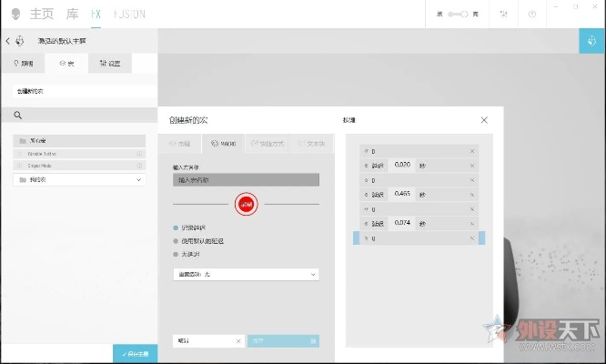Click the back arrow beside the theme name

point(8,41)
